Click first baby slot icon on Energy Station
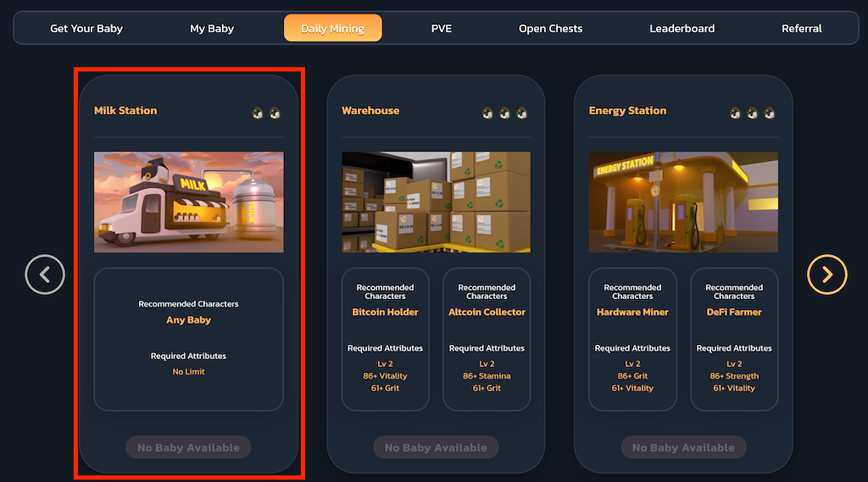This screenshot has height=482, width=868. (735, 113)
